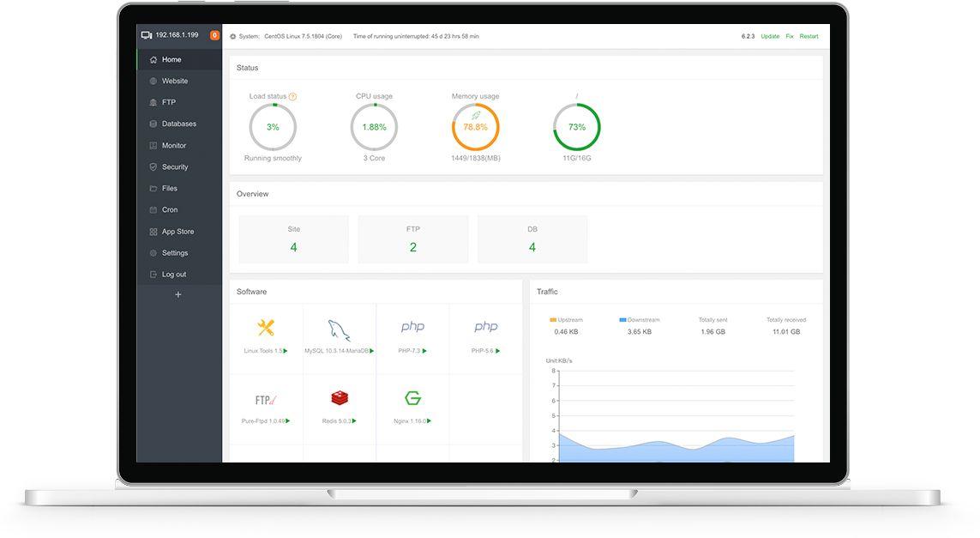
Task: Open the Nginx software icon
Action: (x=412, y=398)
